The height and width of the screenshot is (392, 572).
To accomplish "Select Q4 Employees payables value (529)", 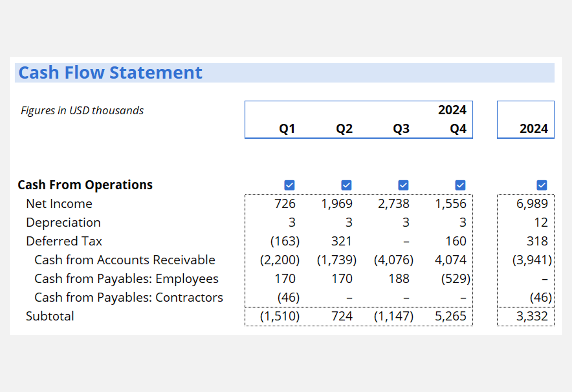I will tap(456, 279).
